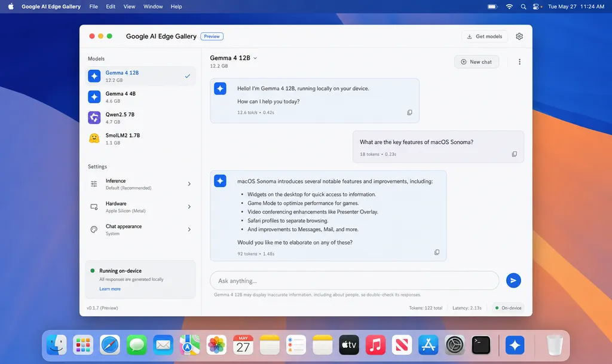
Task: Copy the Gemma greeting message
Action: pyautogui.click(x=409, y=112)
